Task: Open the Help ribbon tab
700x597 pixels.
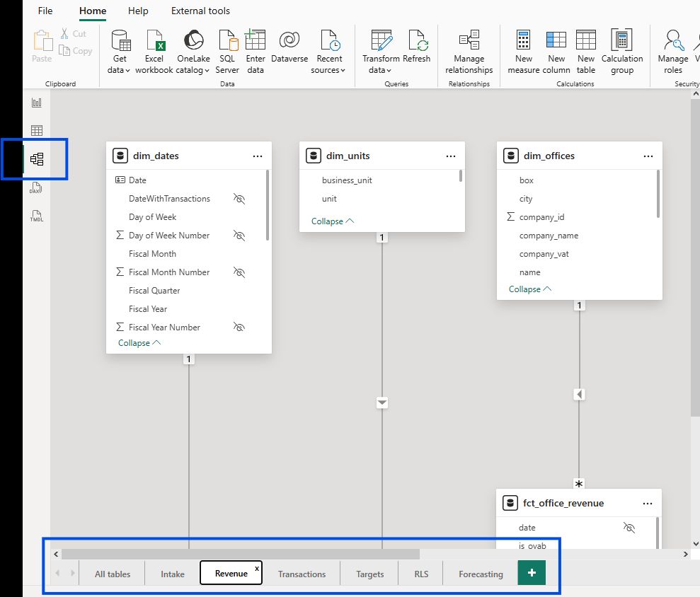Action: tap(138, 11)
